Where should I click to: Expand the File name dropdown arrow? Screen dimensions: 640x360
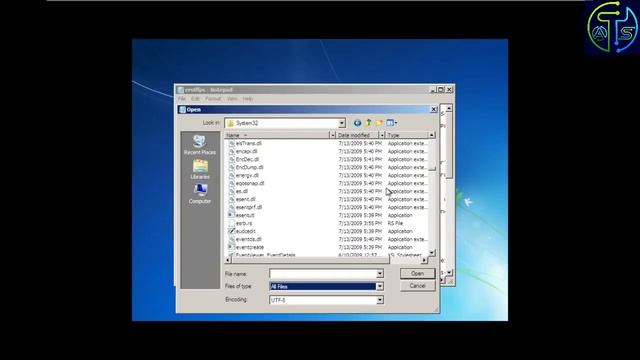tap(380, 274)
